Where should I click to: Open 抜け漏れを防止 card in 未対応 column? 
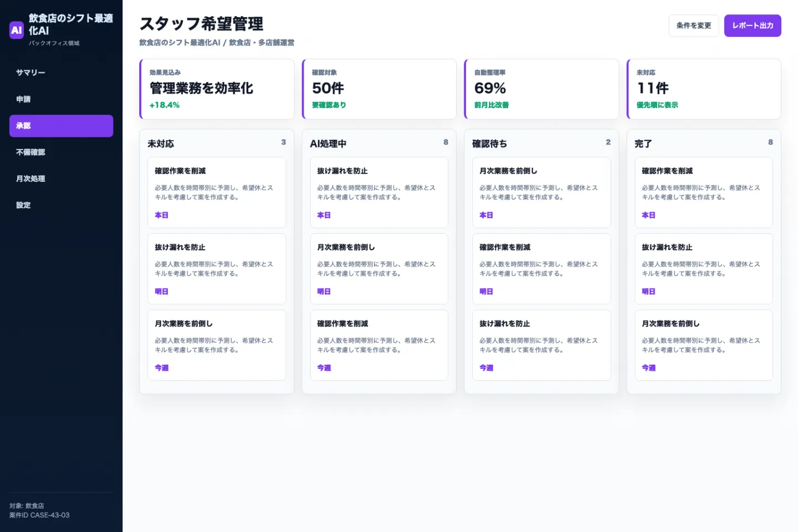click(217, 269)
